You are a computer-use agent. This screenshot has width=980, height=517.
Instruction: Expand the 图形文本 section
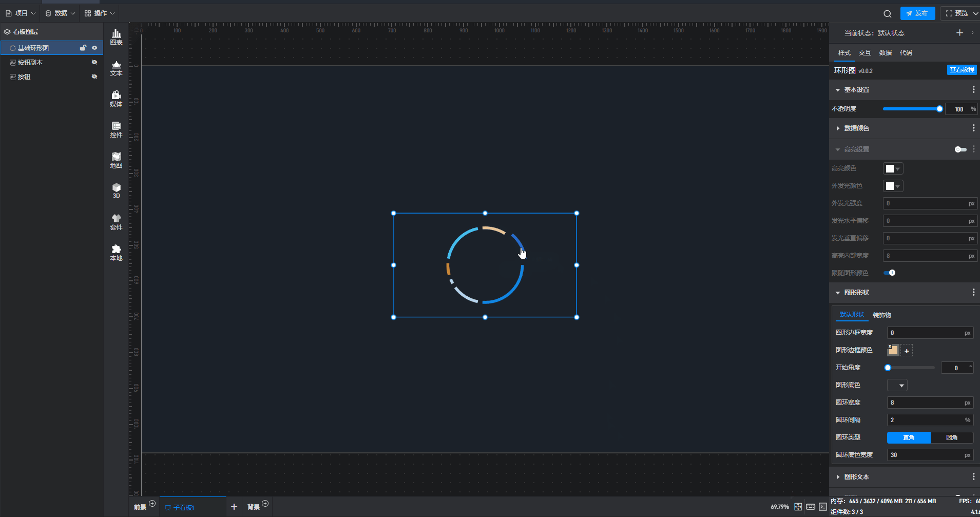point(856,477)
